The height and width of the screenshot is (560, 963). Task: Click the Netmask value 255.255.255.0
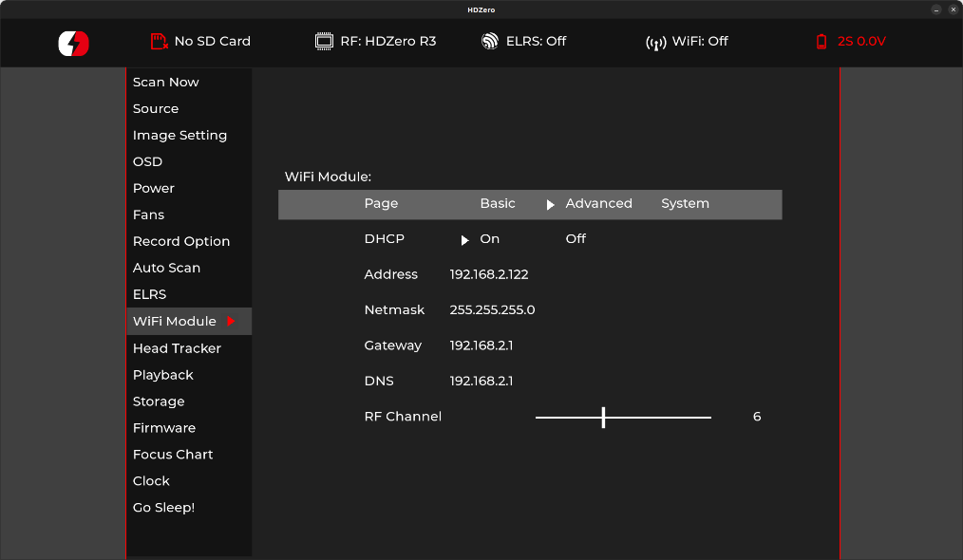pos(492,310)
